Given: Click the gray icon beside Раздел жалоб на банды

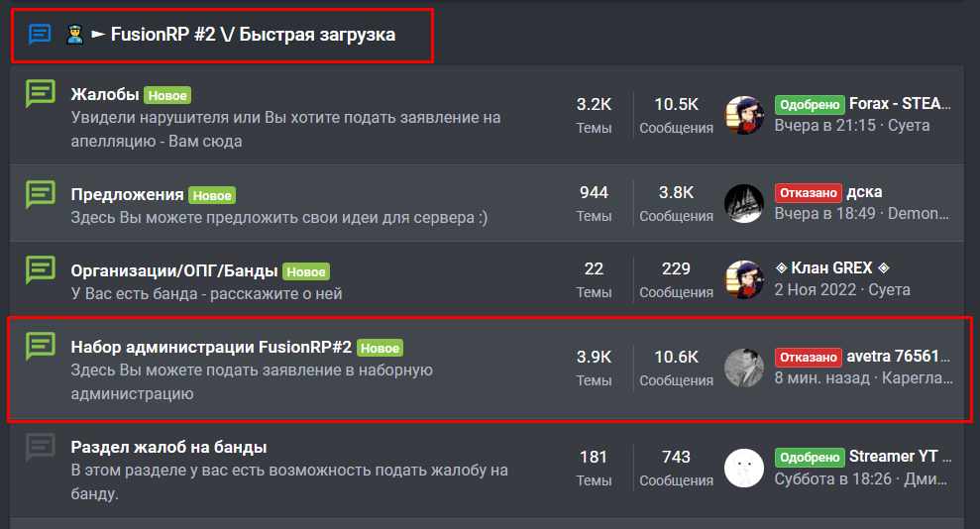Looking at the screenshot, I should click(x=40, y=446).
